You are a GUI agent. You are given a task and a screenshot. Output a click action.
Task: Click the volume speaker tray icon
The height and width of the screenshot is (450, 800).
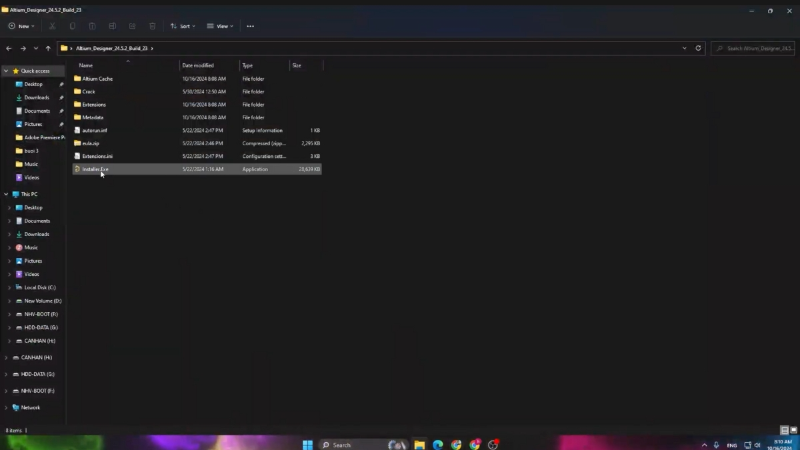click(x=758, y=445)
